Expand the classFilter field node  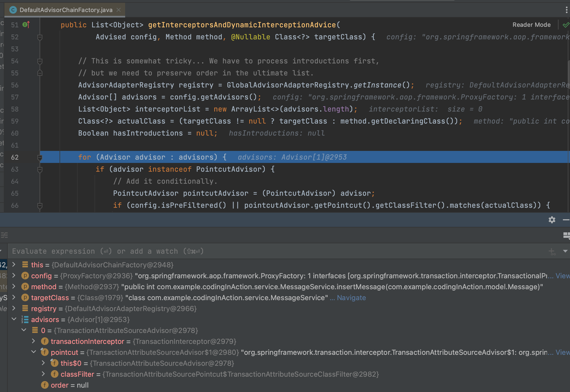[43, 374]
